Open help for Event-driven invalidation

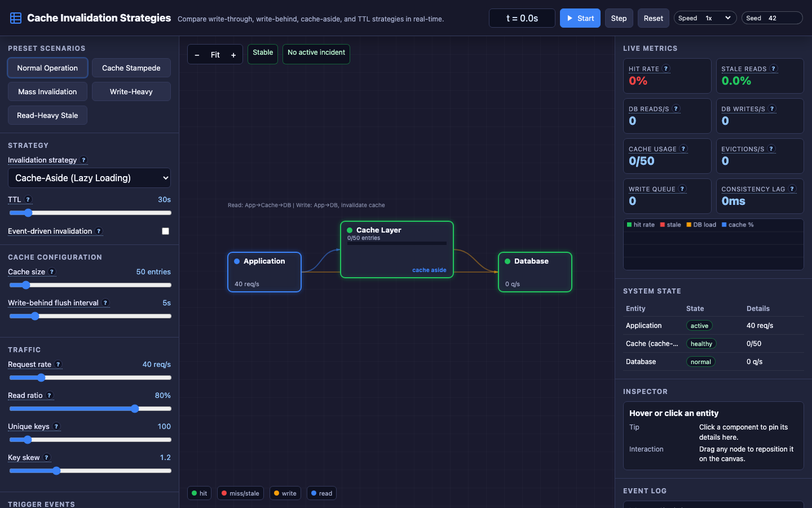[99, 231]
